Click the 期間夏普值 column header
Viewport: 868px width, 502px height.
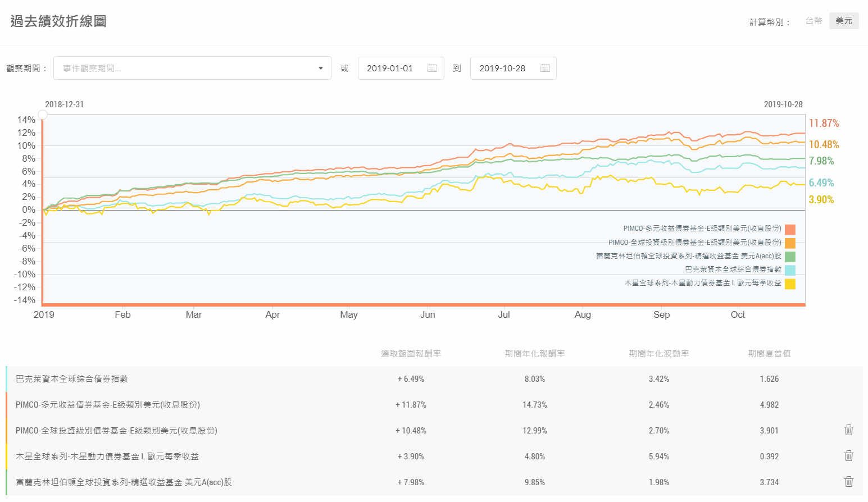coord(769,353)
